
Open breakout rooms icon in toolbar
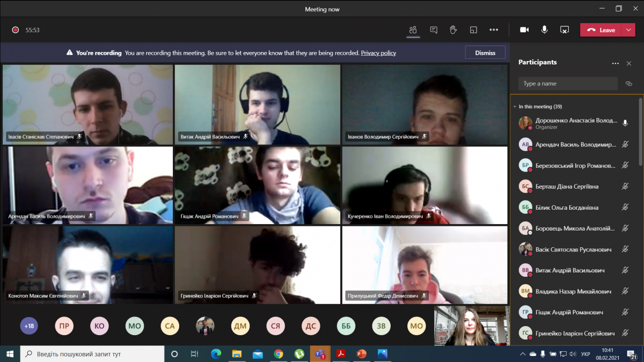[473, 30]
